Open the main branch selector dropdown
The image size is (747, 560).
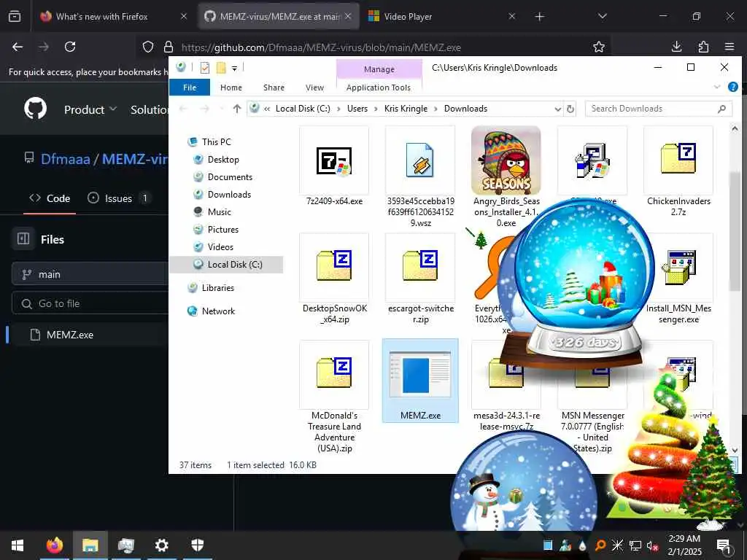90,274
